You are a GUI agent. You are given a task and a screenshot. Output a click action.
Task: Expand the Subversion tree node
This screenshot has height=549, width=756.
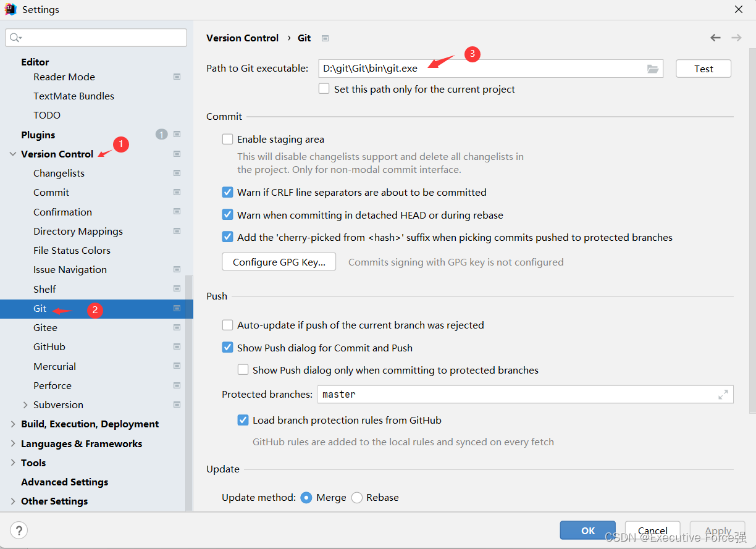(x=25, y=405)
